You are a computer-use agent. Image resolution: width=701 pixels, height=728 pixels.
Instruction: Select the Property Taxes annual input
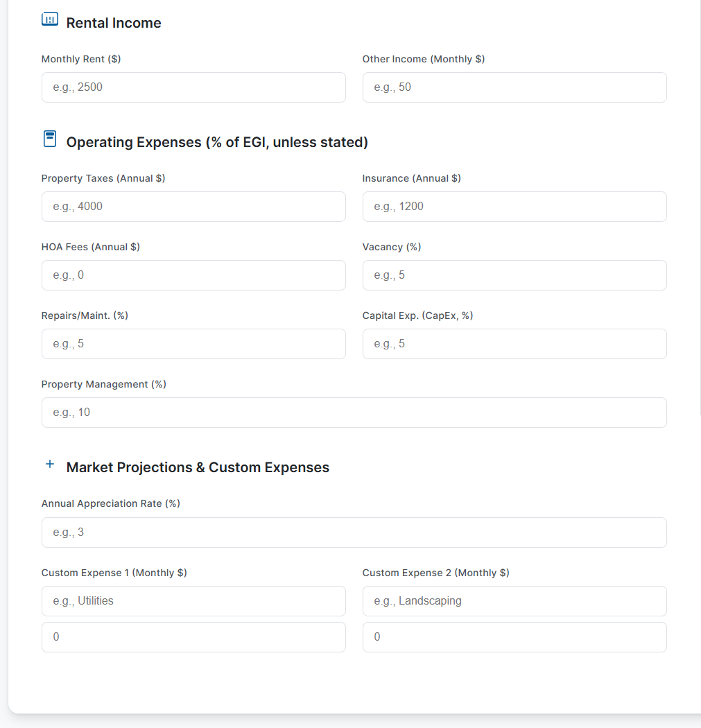point(193,207)
